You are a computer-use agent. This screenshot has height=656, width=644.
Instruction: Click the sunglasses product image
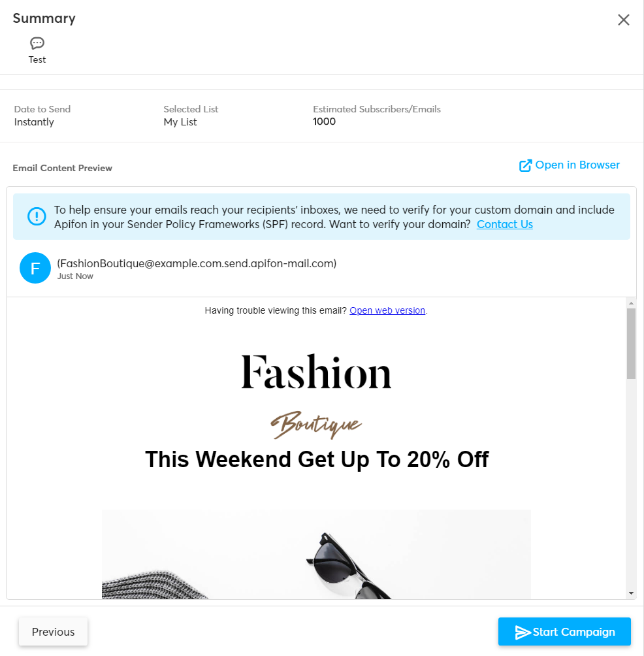pyautogui.click(x=316, y=554)
